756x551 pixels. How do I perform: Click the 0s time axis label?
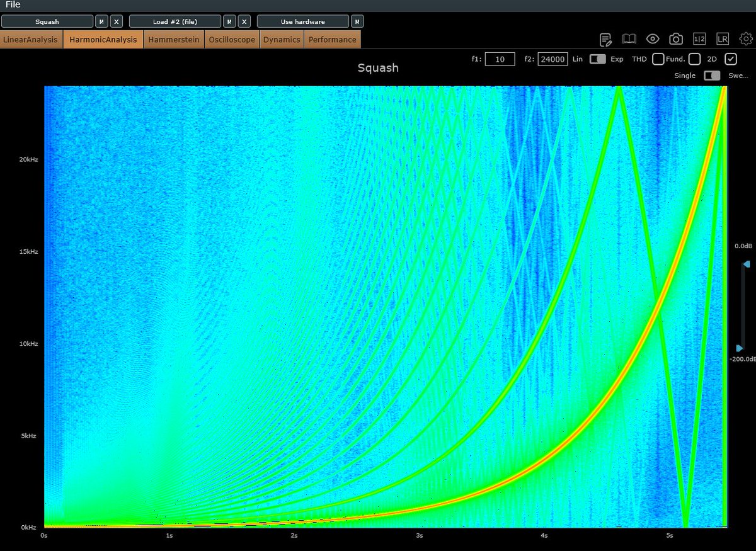[x=43, y=536]
